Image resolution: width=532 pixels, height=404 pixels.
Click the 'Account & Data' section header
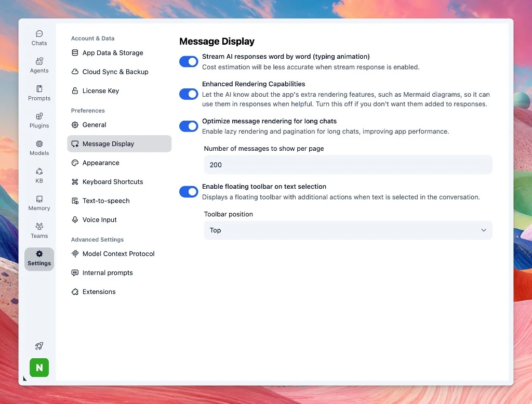tap(92, 38)
